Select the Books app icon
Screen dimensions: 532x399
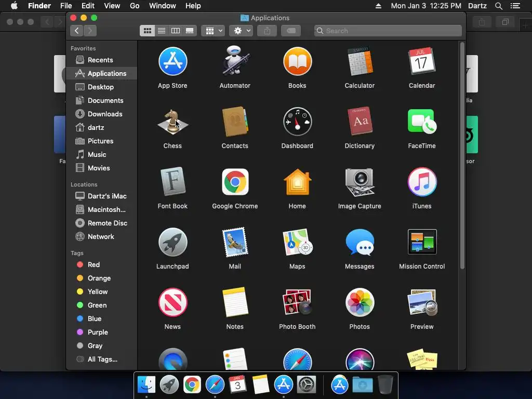point(297,61)
